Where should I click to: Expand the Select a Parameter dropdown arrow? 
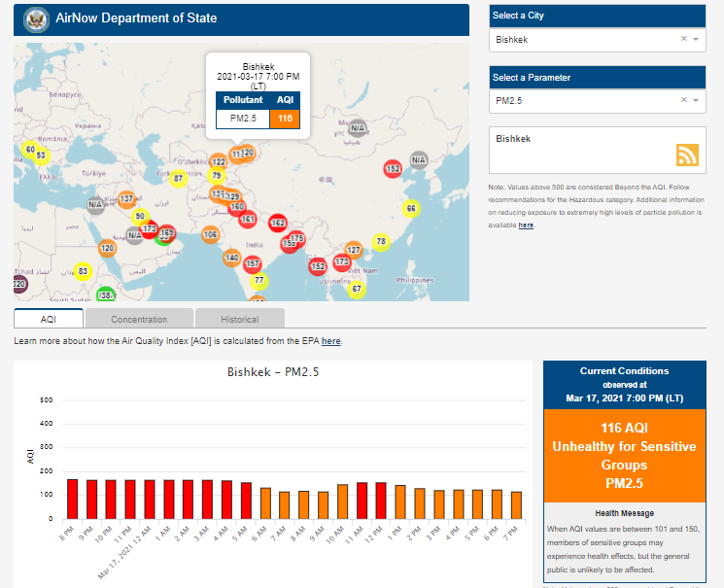pyautogui.click(x=696, y=99)
